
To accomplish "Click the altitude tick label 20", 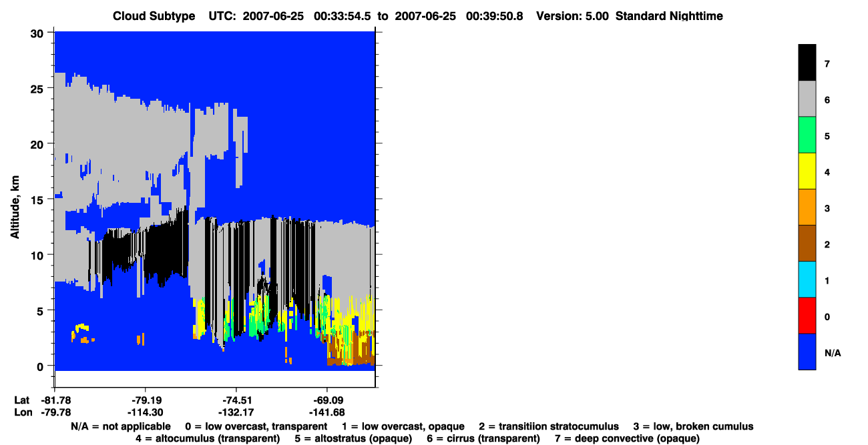I will pyautogui.click(x=39, y=144).
